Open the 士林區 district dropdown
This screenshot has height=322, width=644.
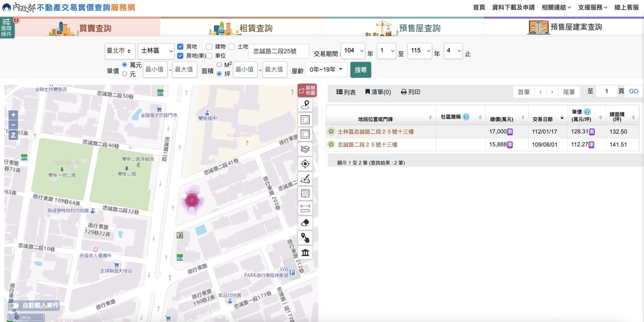(156, 51)
